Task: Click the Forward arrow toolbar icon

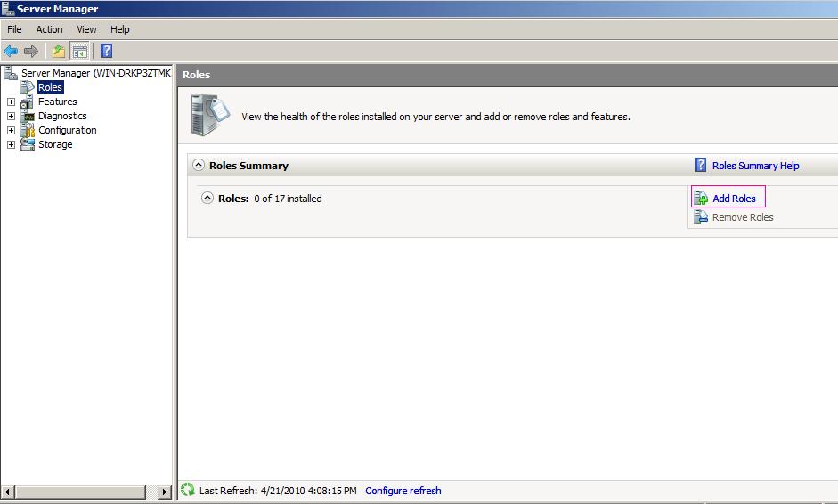Action: pyautogui.click(x=31, y=52)
